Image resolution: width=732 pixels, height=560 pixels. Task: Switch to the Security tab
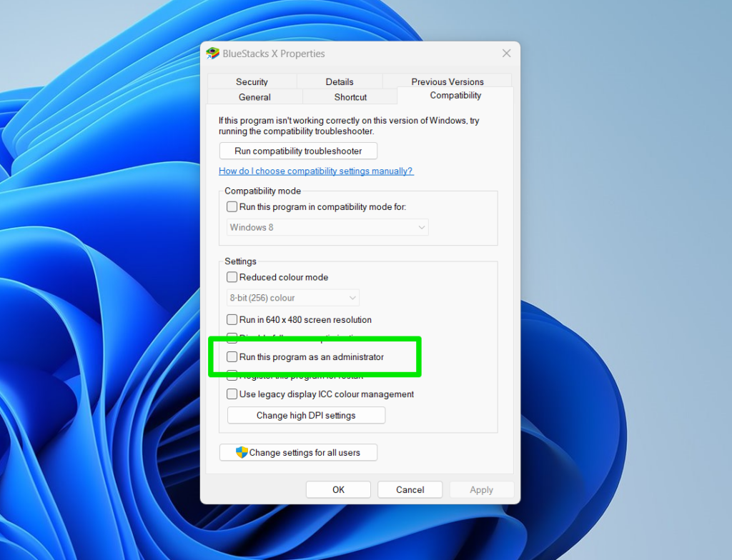pos(252,81)
